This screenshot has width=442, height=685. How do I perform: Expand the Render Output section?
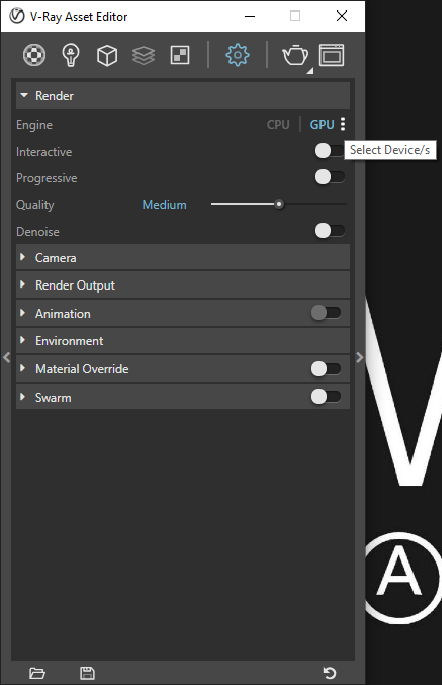point(183,285)
